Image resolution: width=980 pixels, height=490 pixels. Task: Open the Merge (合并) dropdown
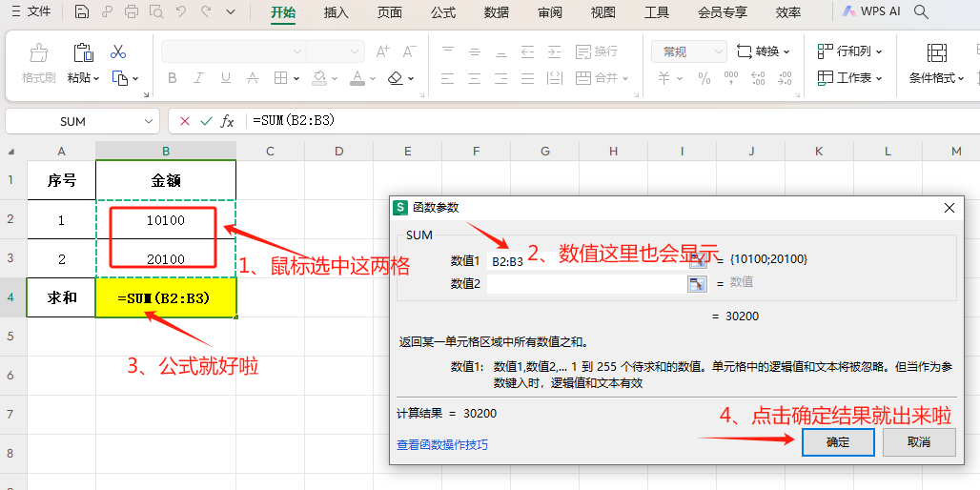pyautogui.click(x=623, y=79)
